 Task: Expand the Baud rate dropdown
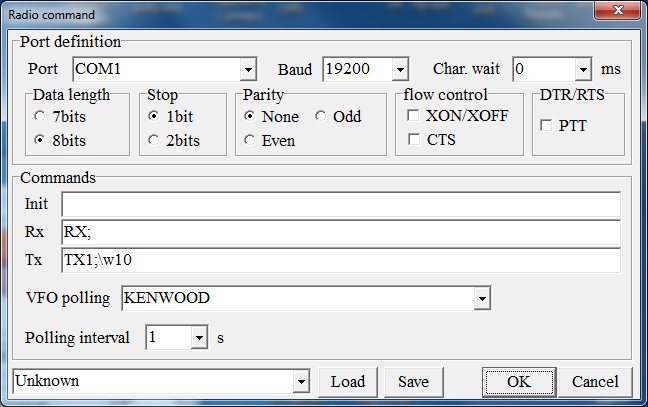[x=400, y=69]
